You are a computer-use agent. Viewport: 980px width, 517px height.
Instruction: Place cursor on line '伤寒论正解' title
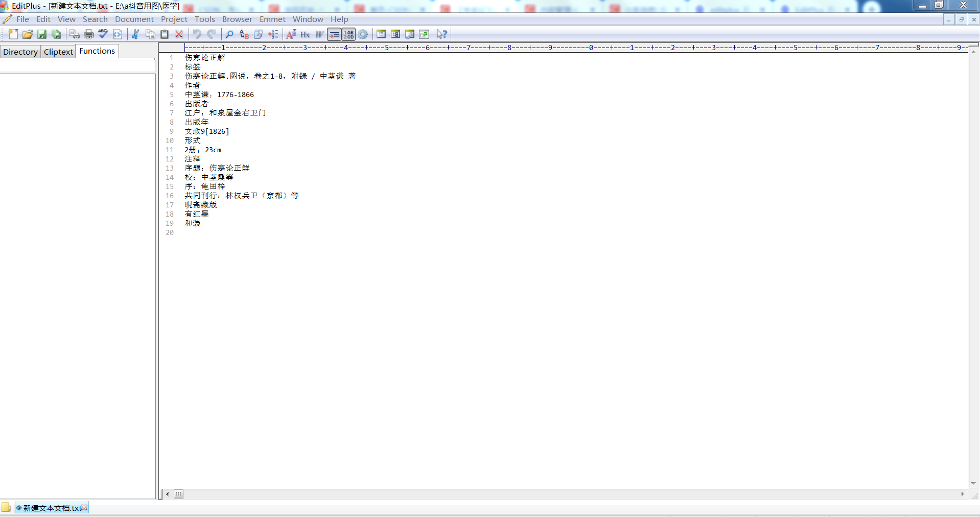205,58
